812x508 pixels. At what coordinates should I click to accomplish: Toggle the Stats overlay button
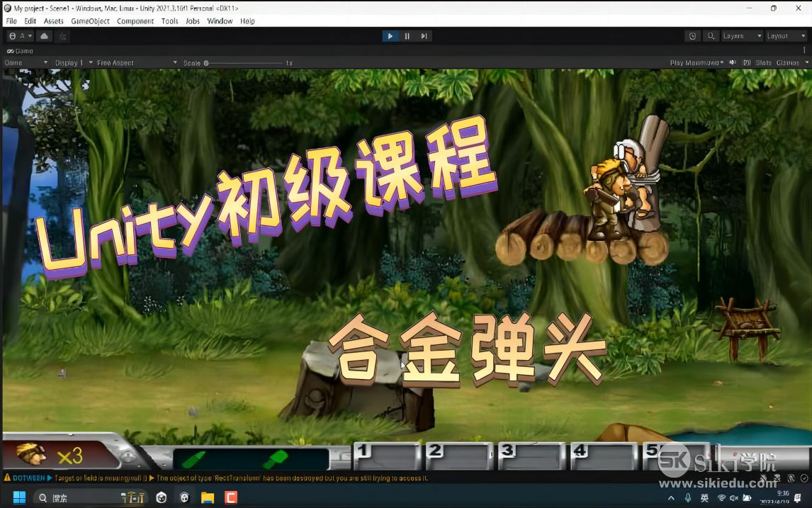click(763, 62)
